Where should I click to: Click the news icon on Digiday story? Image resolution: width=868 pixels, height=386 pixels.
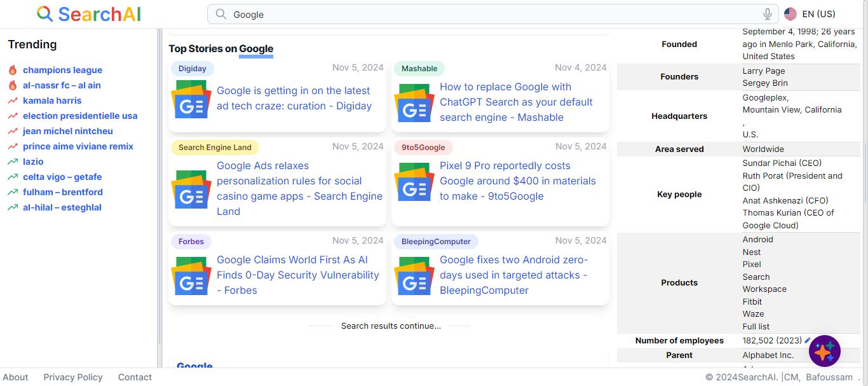coord(191,99)
